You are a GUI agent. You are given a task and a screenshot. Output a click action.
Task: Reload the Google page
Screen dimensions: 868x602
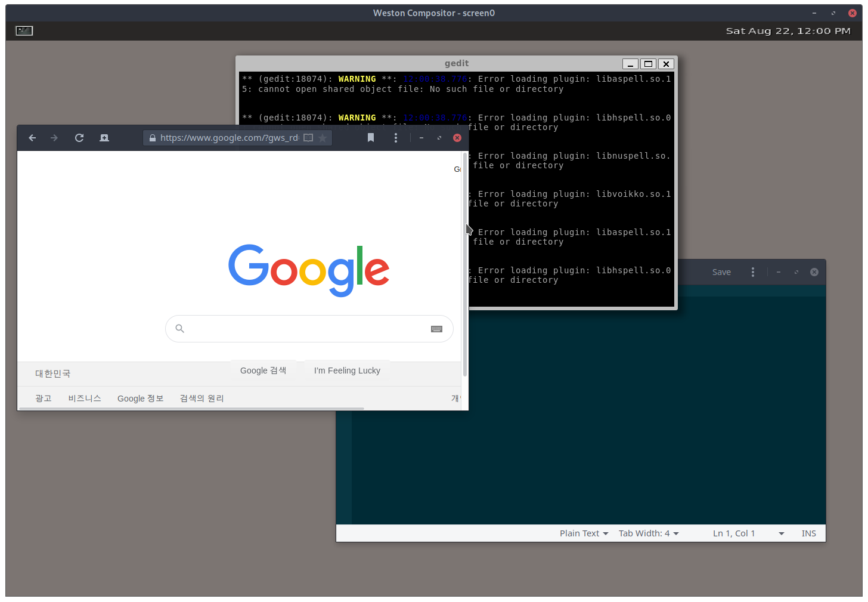pyautogui.click(x=79, y=138)
